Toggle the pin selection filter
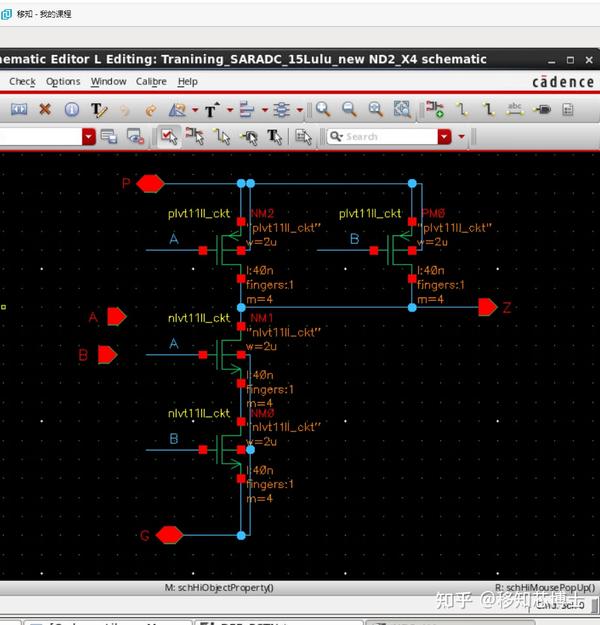 pyautogui.click(x=249, y=137)
